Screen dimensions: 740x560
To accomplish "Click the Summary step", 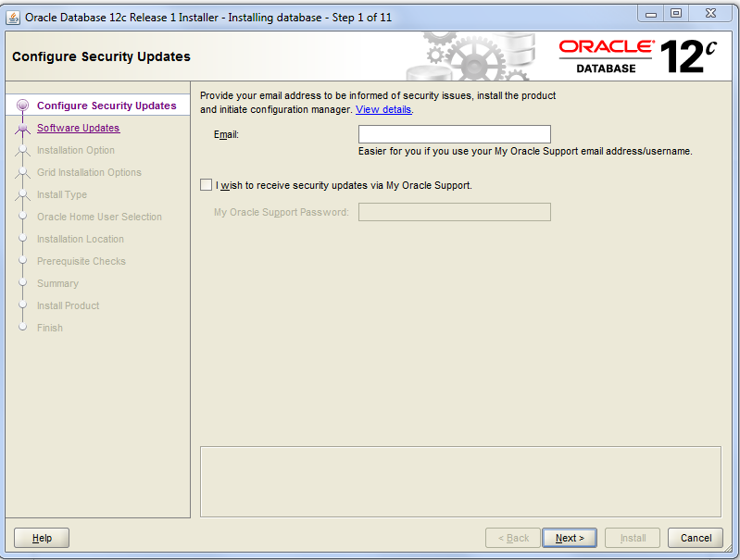I will coord(57,283).
